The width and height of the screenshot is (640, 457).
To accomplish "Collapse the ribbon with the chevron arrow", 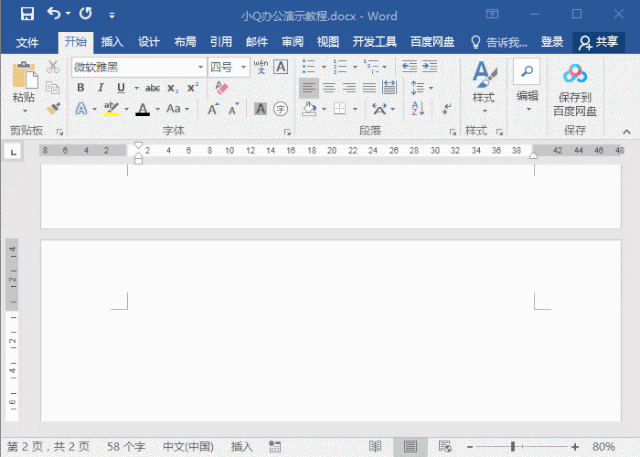I will click(627, 131).
